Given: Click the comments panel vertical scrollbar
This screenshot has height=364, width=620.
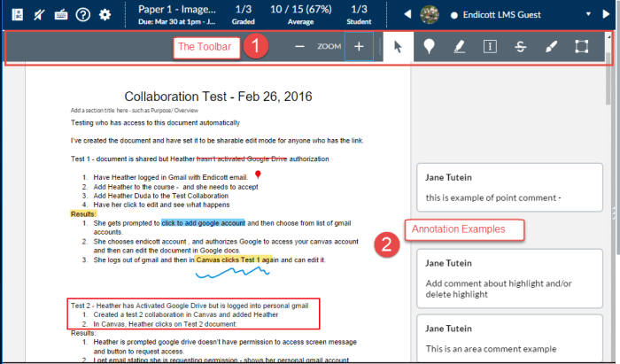Looking at the screenshot, I should [x=608, y=79].
